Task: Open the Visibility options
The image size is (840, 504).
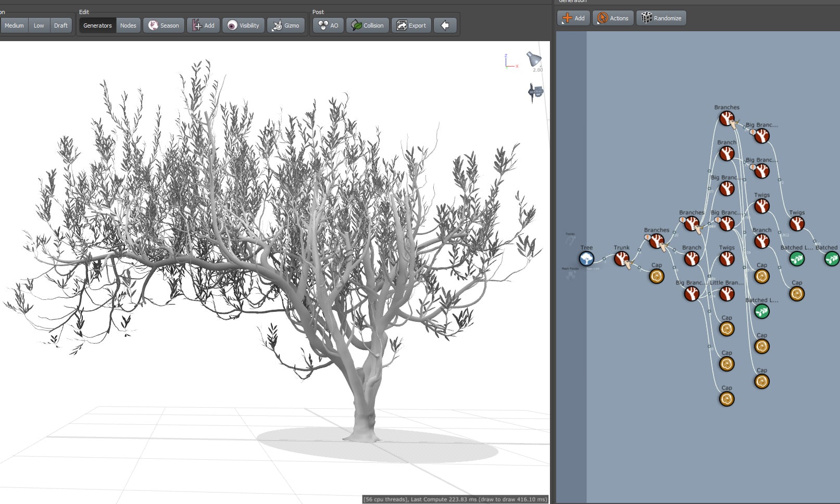Action: tap(244, 26)
